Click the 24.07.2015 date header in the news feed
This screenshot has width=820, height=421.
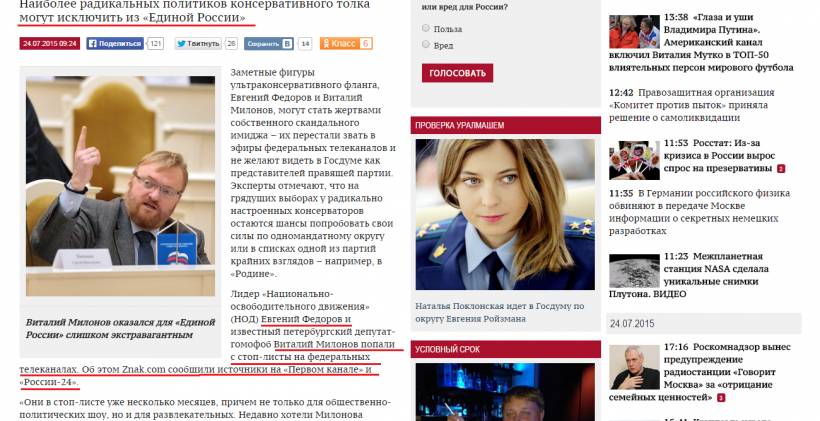pos(703,323)
